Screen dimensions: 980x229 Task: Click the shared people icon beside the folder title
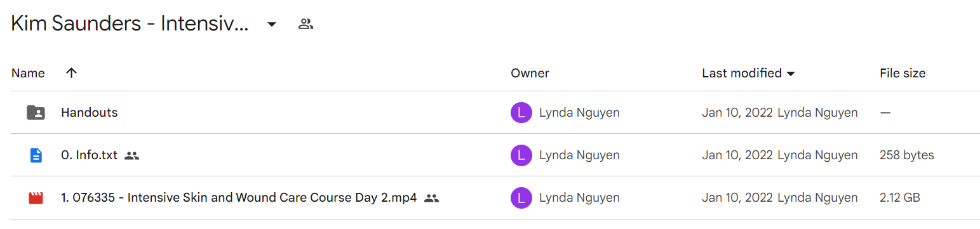coord(306,25)
